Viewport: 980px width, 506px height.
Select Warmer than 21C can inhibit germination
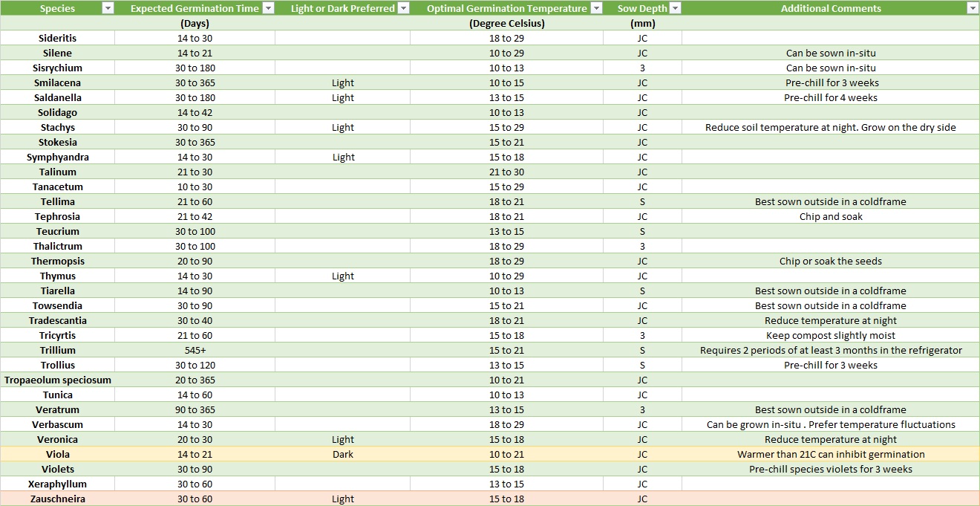point(831,454)
